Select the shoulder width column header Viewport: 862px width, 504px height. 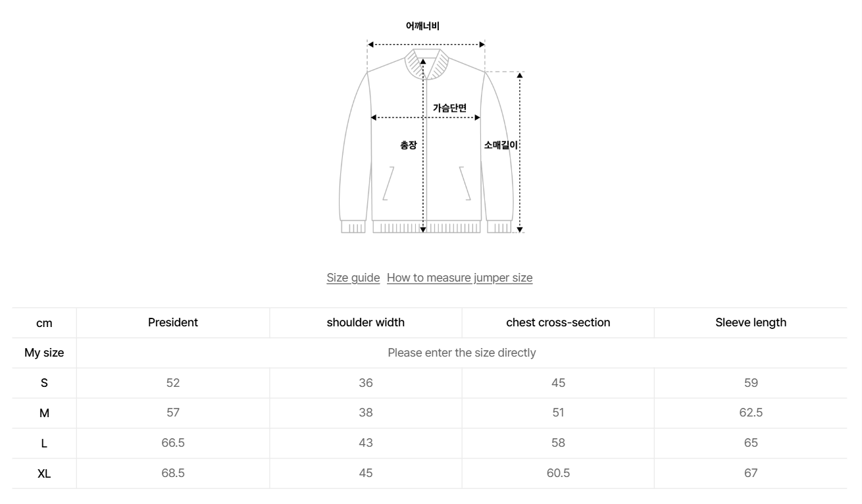point(366,322)
